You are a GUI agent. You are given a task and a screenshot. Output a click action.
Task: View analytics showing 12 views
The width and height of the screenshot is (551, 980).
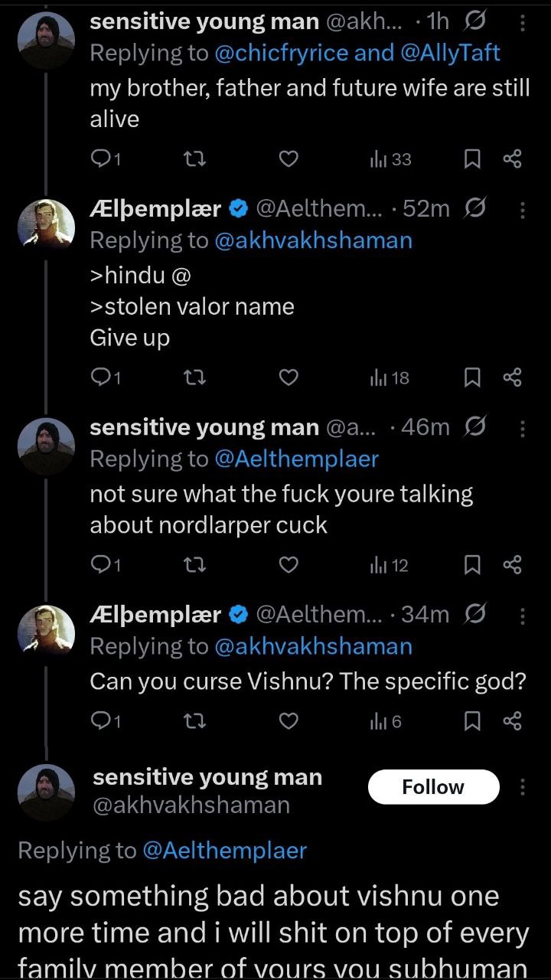[x=390, y=565]
